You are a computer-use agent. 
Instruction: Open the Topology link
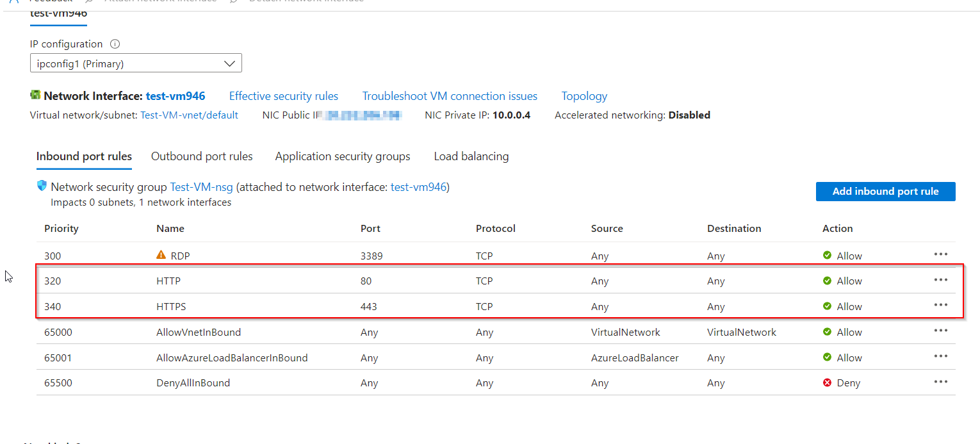[x=584, y=96]
